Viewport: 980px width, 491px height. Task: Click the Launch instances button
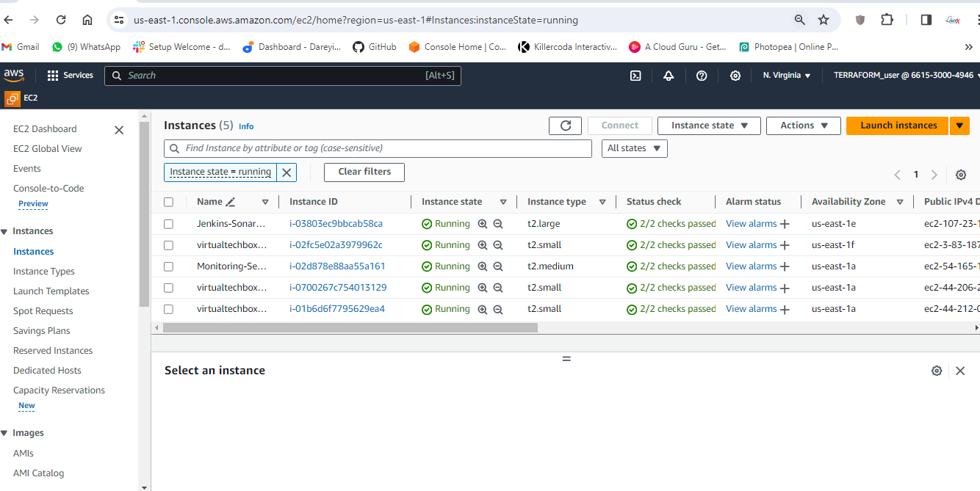point(898,126)
